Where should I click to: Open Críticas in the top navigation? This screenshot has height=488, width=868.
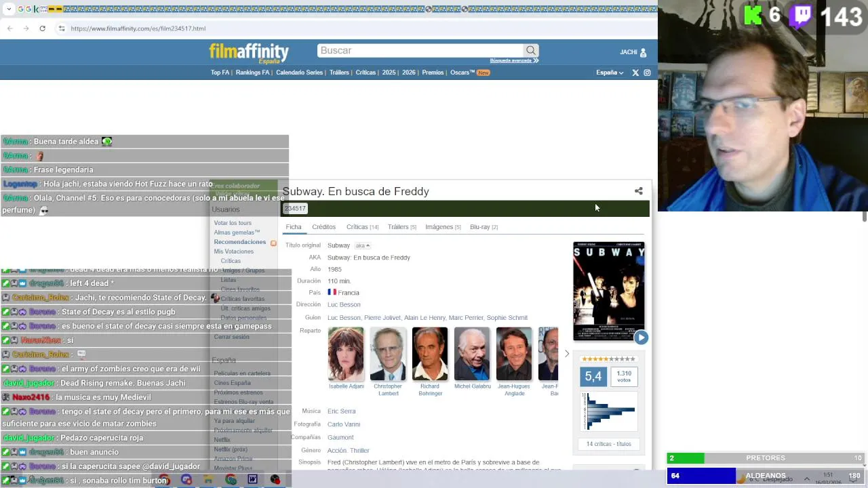tap(366, 73)
